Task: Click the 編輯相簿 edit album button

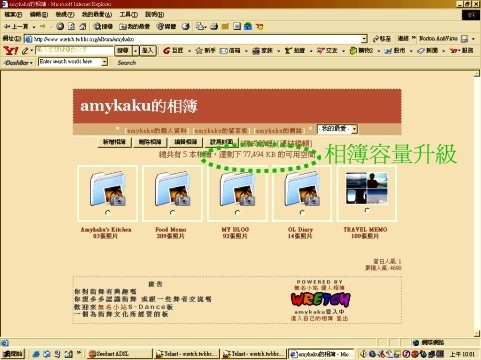Action: [186, 142]
